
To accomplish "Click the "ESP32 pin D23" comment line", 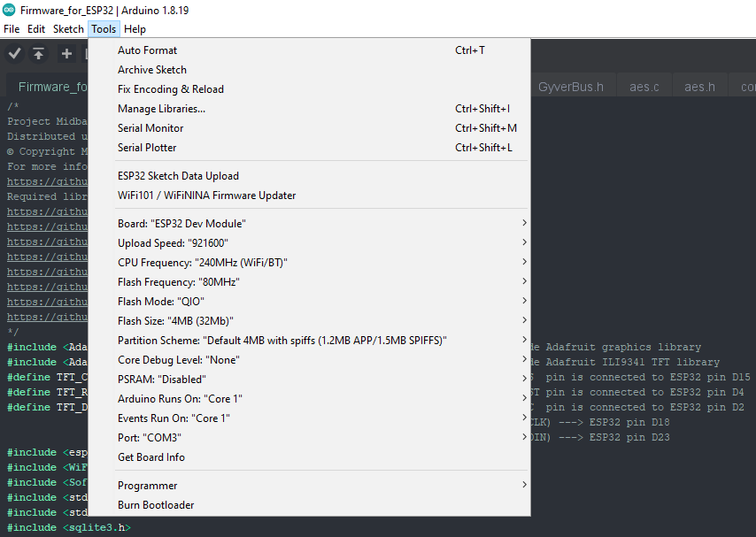I will 600,437.
